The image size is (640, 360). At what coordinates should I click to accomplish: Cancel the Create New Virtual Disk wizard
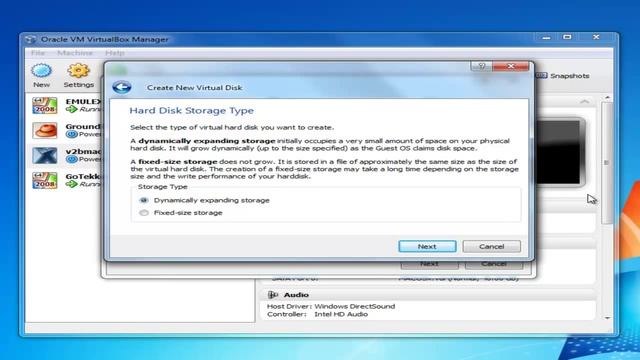tap(491, 246)
